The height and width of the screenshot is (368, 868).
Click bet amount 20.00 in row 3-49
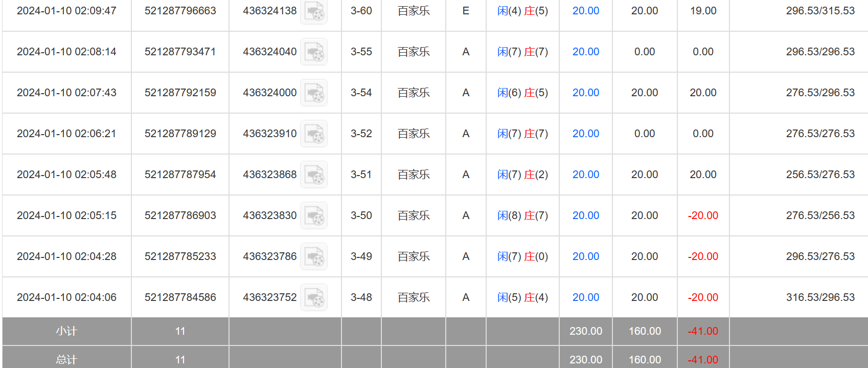[586, 256]
